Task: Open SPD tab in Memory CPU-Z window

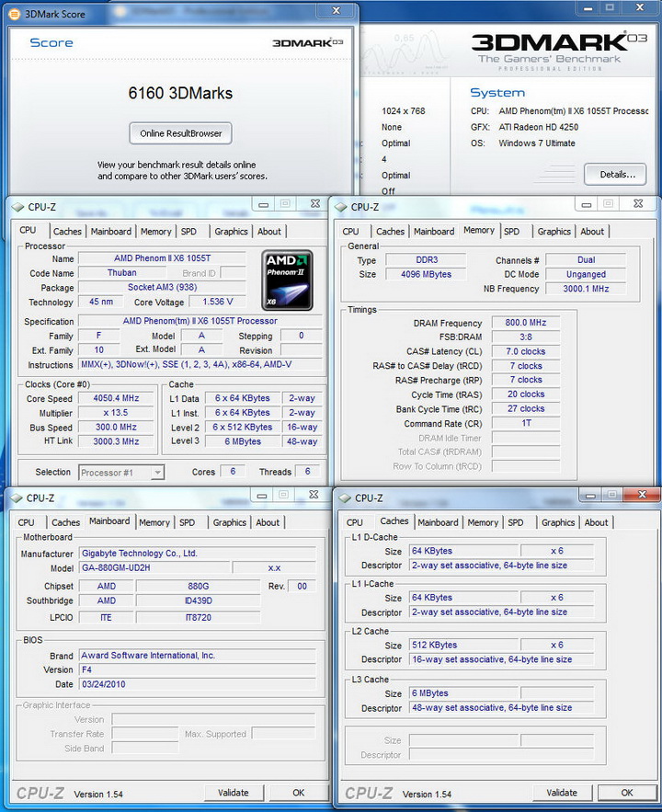Action: (x=511, y=232)
